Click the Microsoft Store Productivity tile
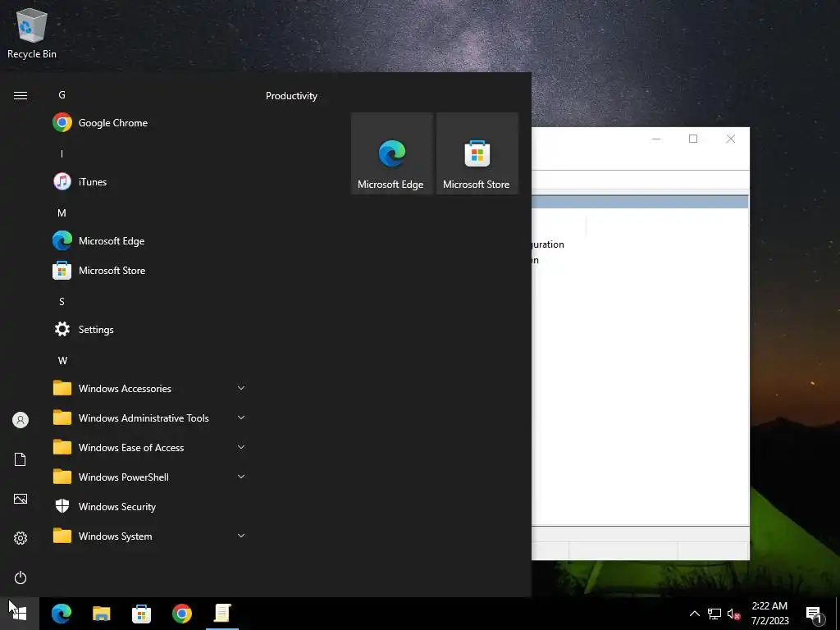Image resolution: width=840 pixels, height=630 pixels. 477,153
